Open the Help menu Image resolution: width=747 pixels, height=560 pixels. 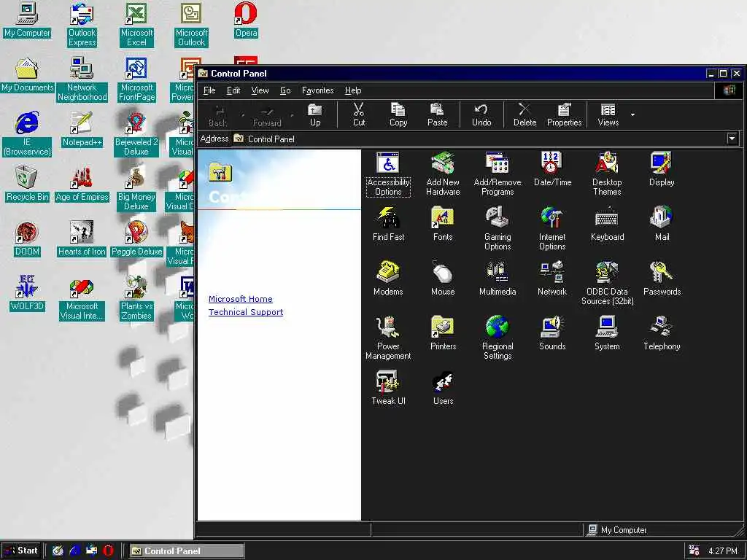click(x=353, y=90)
